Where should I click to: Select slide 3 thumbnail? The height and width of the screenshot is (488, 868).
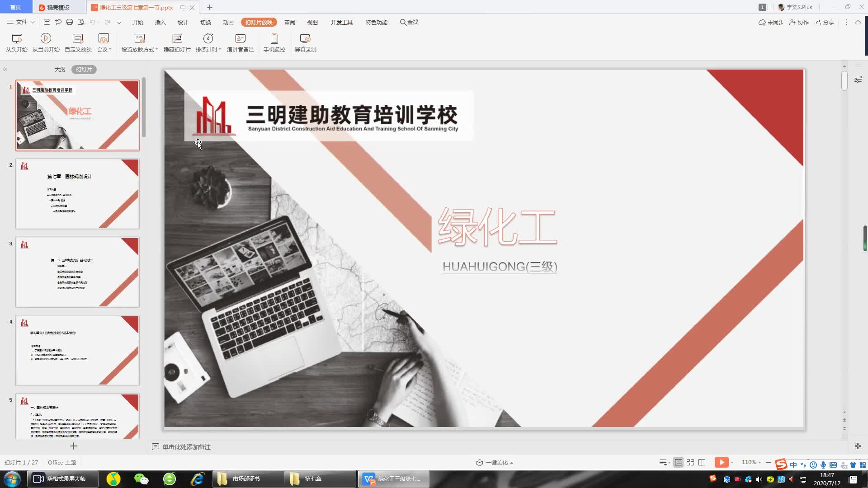click(78, 272)
